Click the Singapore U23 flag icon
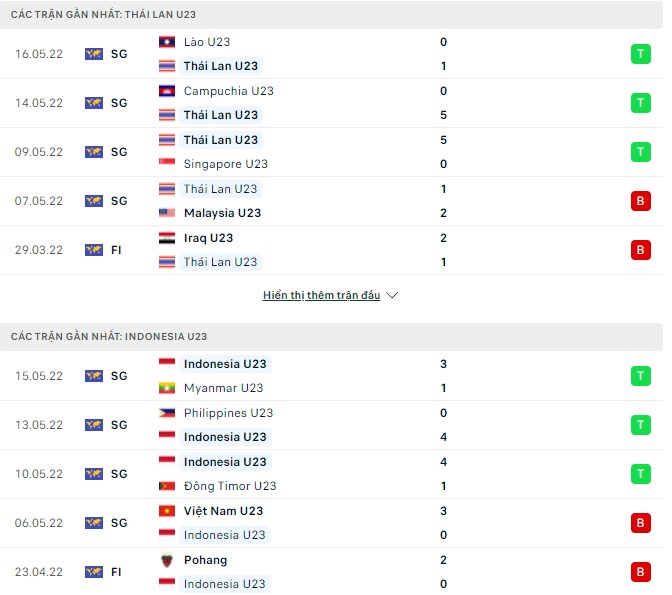The image size is (672, 595). tap(168, 164)
